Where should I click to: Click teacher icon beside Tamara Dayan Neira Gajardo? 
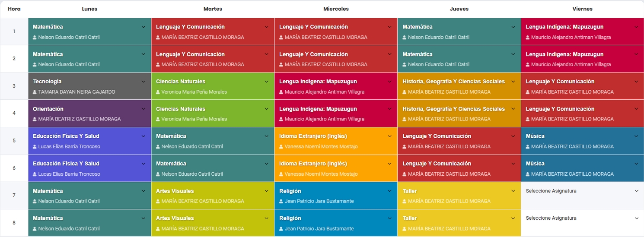pyautogui.click(x=35, y=92)
